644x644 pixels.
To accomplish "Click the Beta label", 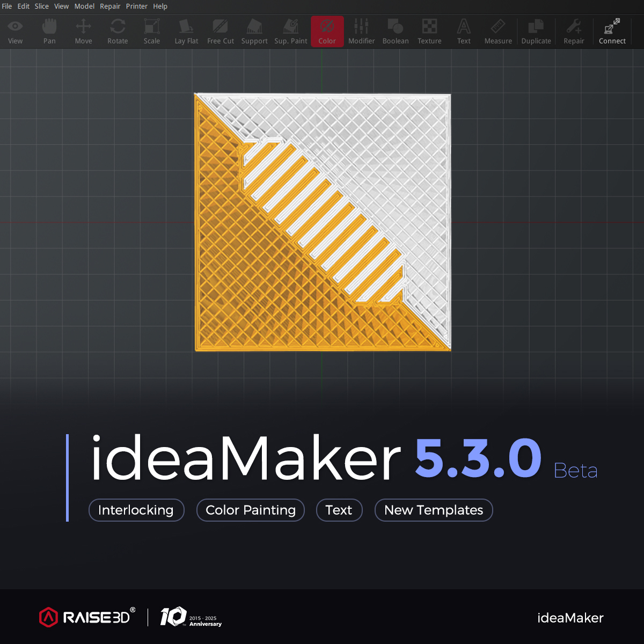I will point(575,471).
